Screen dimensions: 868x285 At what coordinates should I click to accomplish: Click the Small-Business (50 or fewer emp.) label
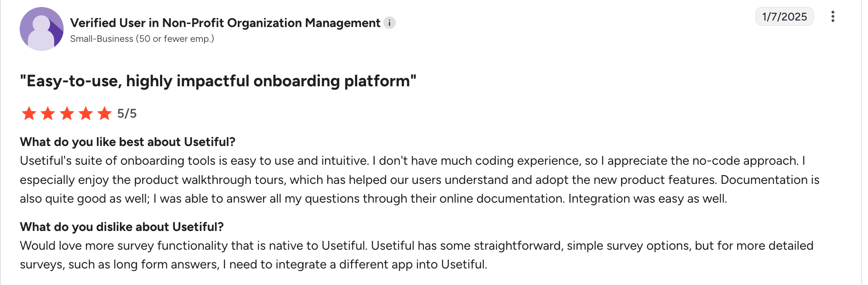[142, 39]
